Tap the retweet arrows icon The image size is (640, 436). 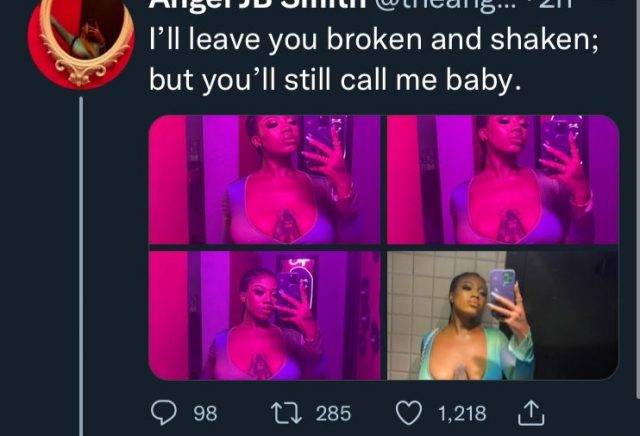(x=287, y=413)
